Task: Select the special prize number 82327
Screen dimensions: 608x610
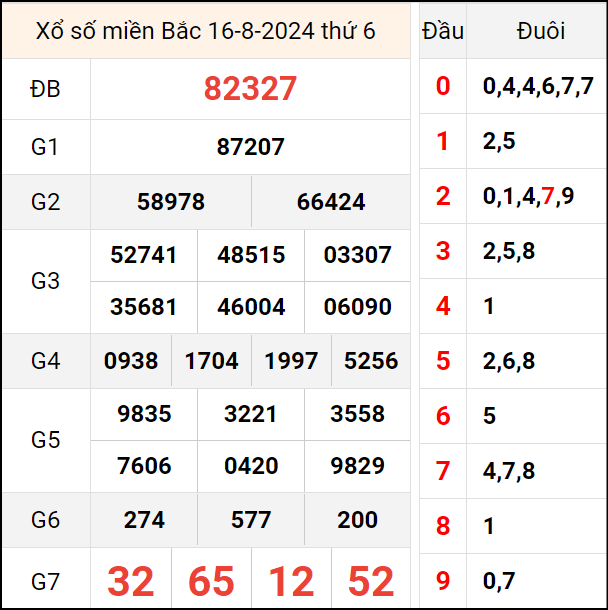Action: 250,89
